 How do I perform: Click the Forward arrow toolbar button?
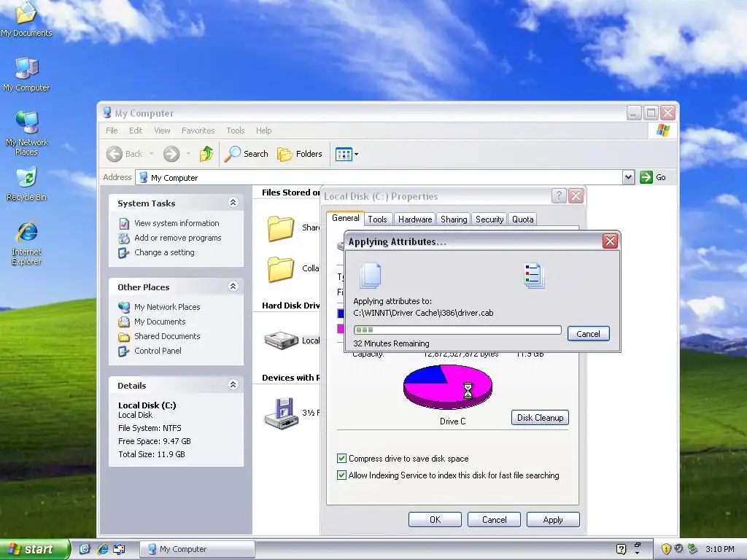171,154
